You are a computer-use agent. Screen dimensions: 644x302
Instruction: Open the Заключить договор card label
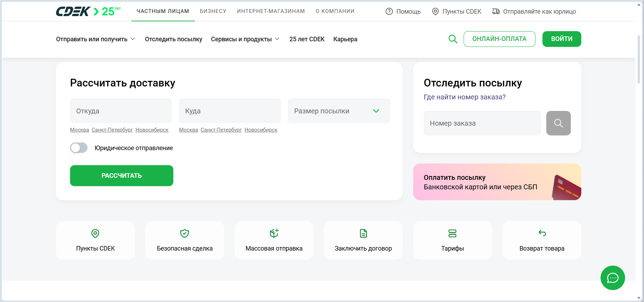[363, 248]
